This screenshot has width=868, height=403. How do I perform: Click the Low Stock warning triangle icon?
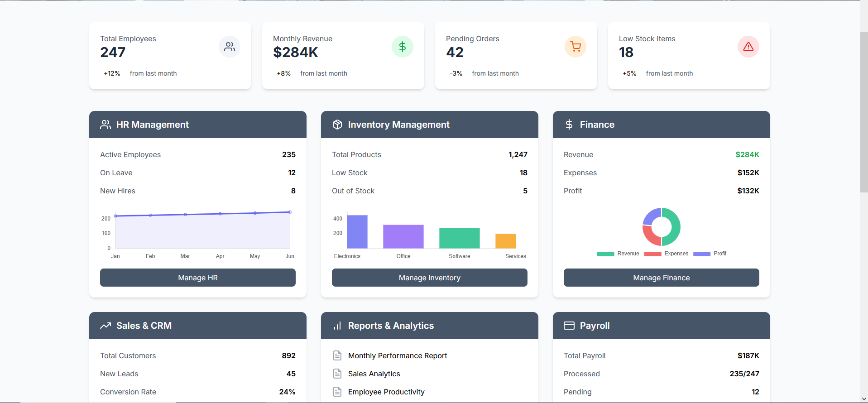click(x=748, y=47)
